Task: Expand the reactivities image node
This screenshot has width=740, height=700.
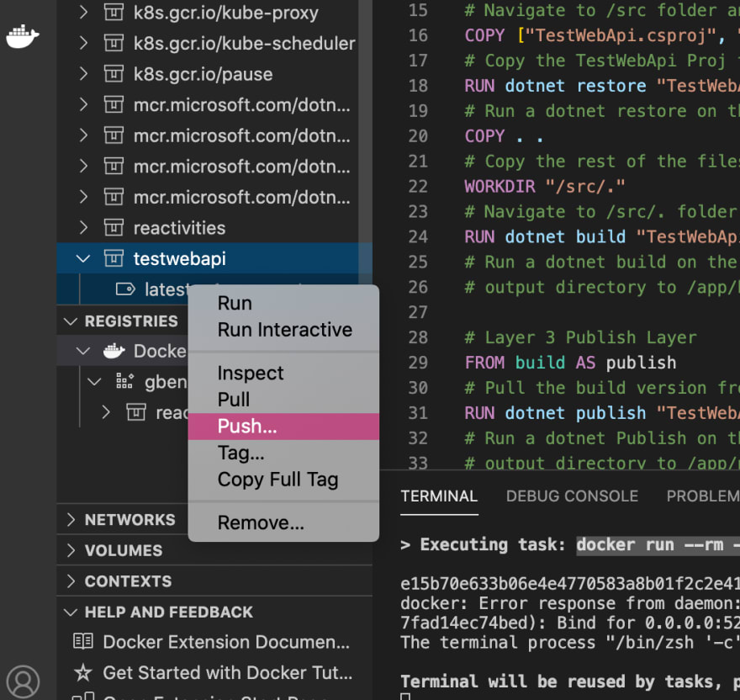Action: [83, 228]
